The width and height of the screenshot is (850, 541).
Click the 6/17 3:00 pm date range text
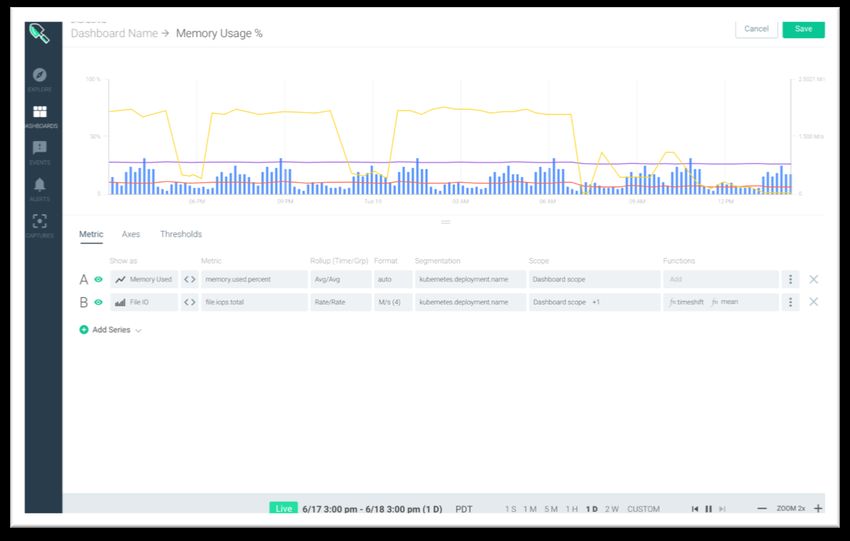pos(372,509)
